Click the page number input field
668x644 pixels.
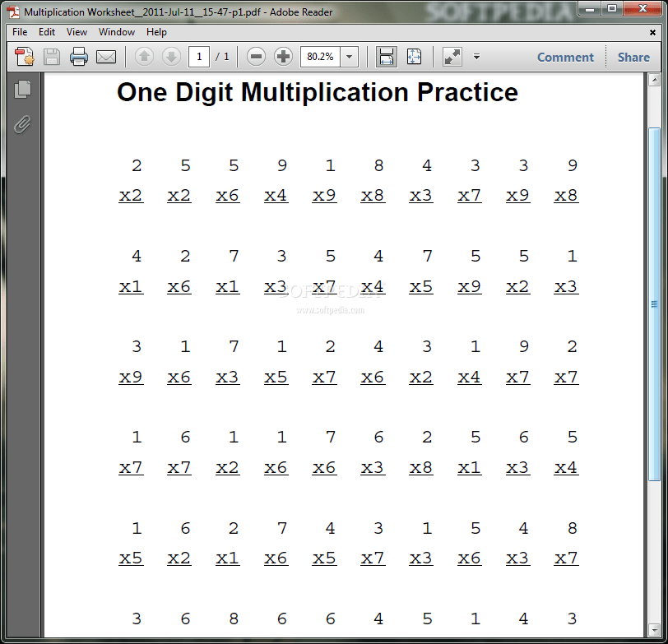199,57
